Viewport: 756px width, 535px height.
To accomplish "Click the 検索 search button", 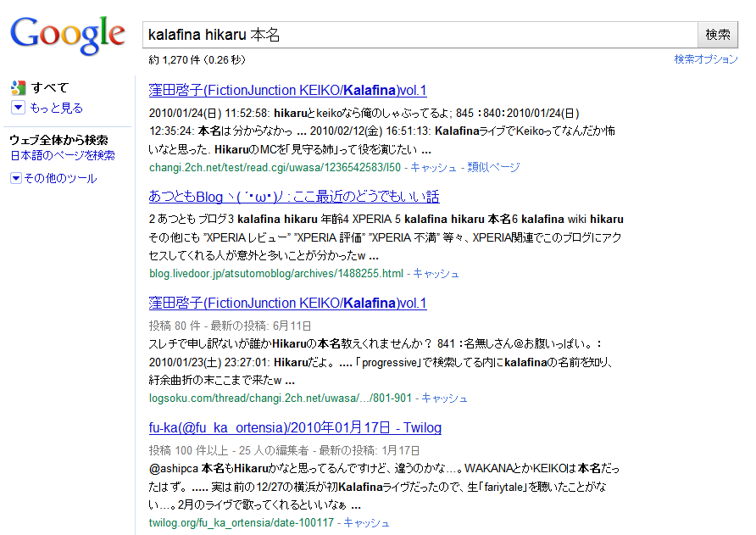I will tap(717, 35).
